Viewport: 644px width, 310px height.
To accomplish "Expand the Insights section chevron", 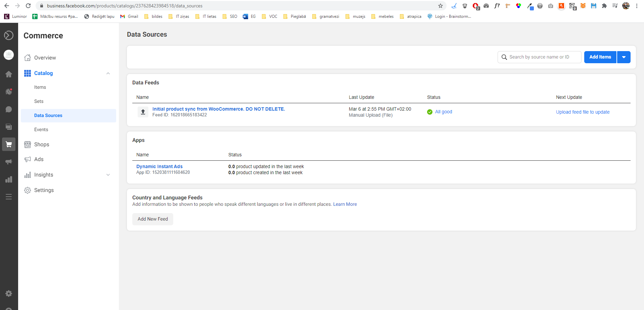I will pyautogui.click(x=108, y=175).
